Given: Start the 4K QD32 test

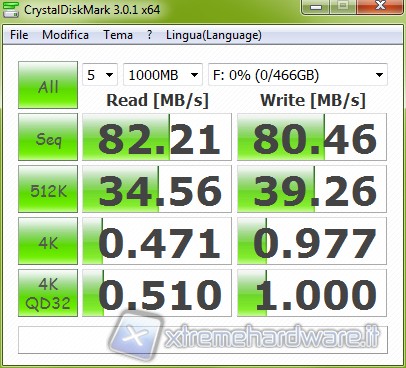Looking at the screenshot, I should coord(48,293).
